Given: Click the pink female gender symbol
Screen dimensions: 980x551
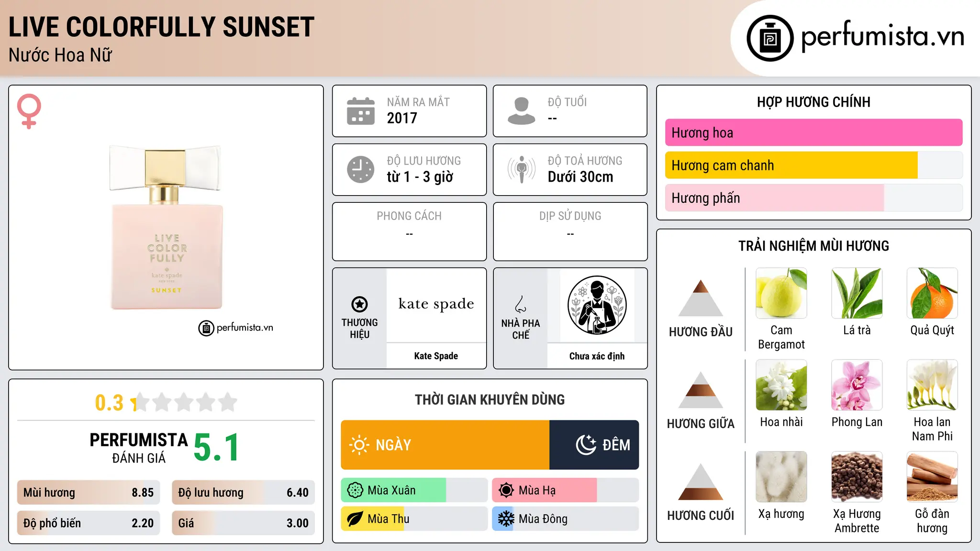Looking at the screenshot, I should coord(29,111).
